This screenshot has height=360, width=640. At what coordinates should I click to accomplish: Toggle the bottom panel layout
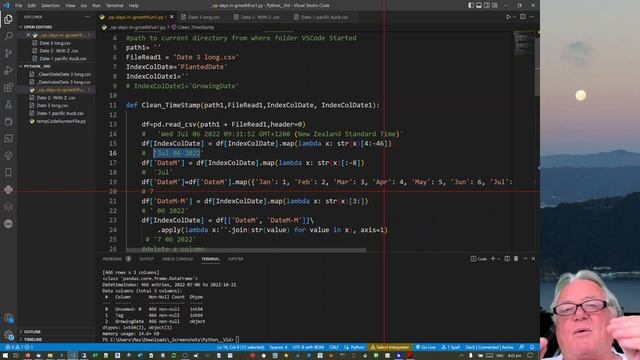[479, 5]
